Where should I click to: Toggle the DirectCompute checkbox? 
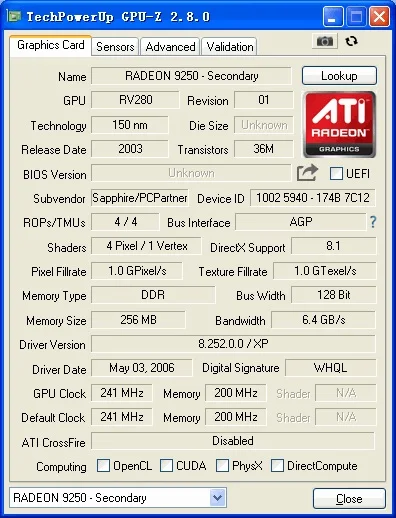coord(277,465)
